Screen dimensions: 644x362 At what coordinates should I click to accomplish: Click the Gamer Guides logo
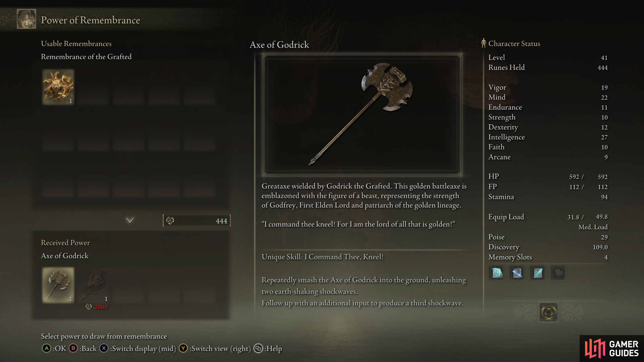(x=612, y=348)
